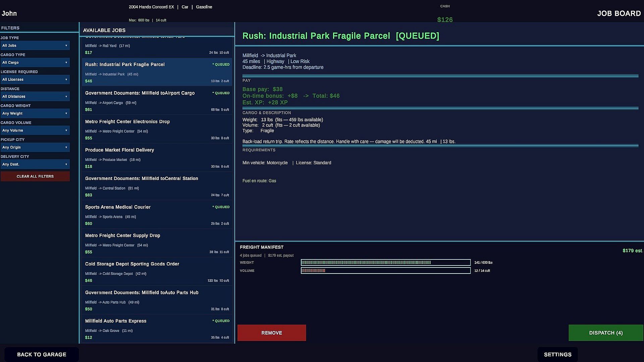The height and width of the screenshot is (362, 644).
Task: Click vehicle name 2004 Hando Concord EX
Action: (x=151, y=7)
